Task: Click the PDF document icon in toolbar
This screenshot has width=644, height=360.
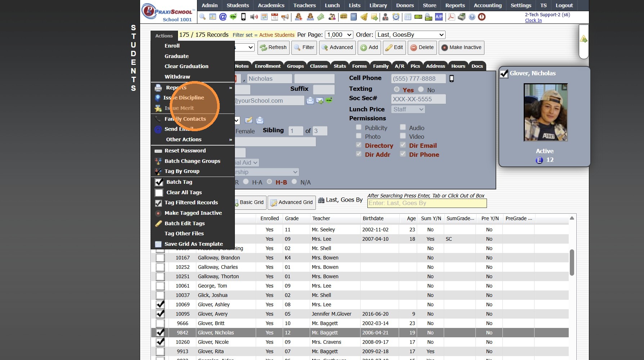Action: (451, 17)
